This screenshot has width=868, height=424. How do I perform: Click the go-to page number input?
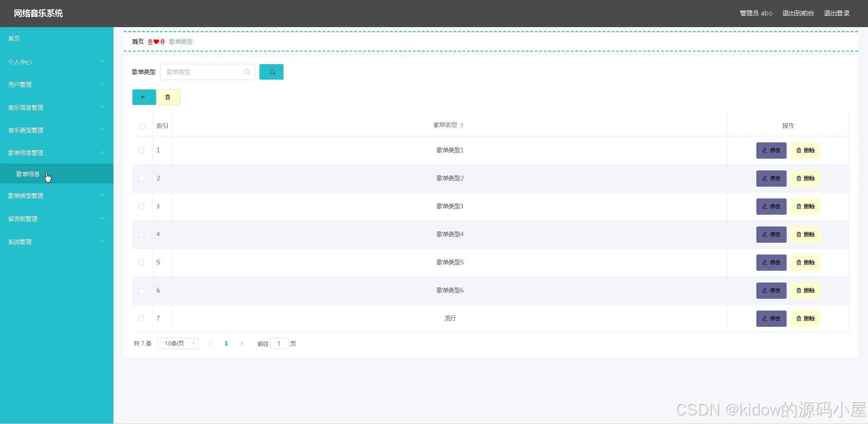tap(279, 344)
